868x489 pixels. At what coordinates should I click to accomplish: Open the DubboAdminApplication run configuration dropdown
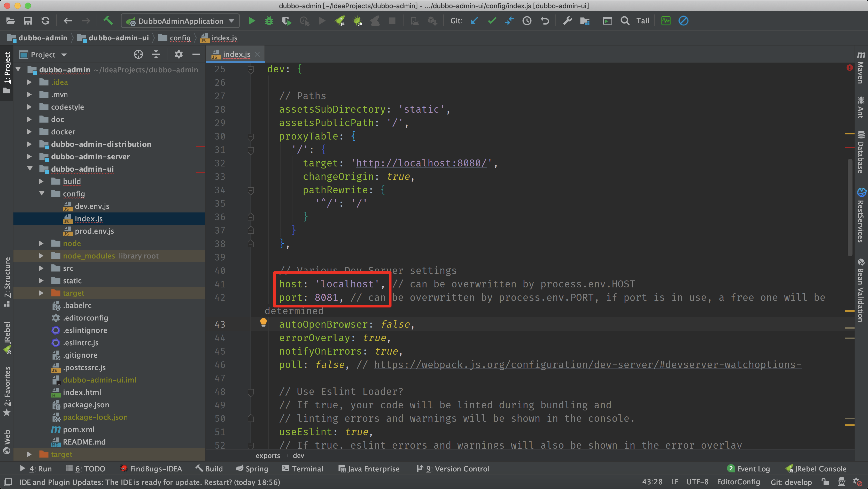[x=180, y=21]
